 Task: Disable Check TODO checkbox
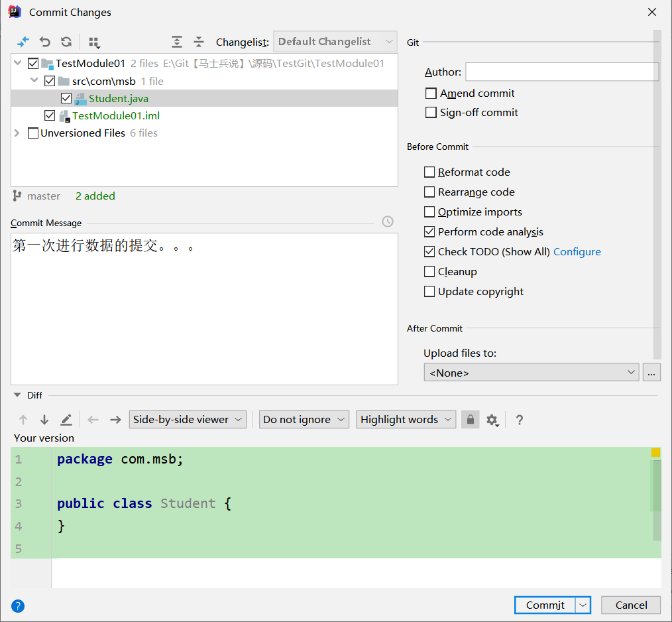[429, 251]
